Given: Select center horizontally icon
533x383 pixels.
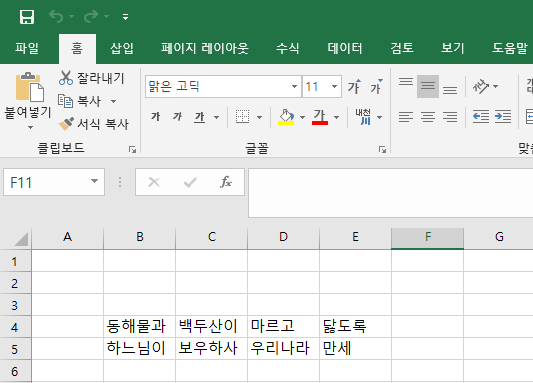Looking at the screenshot, I should point(428,117).
